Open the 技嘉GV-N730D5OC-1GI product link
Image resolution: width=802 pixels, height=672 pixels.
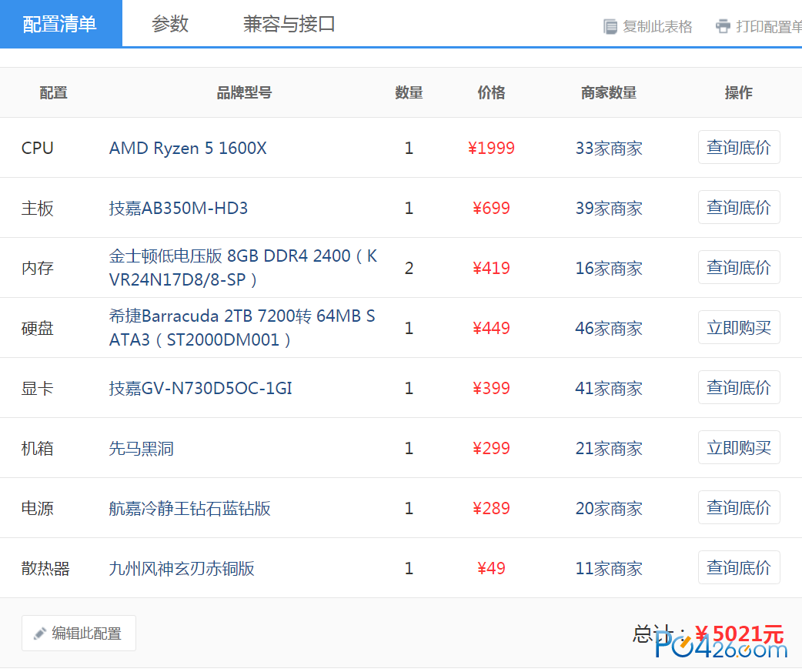pyautogui.click(x=200, y=388)
